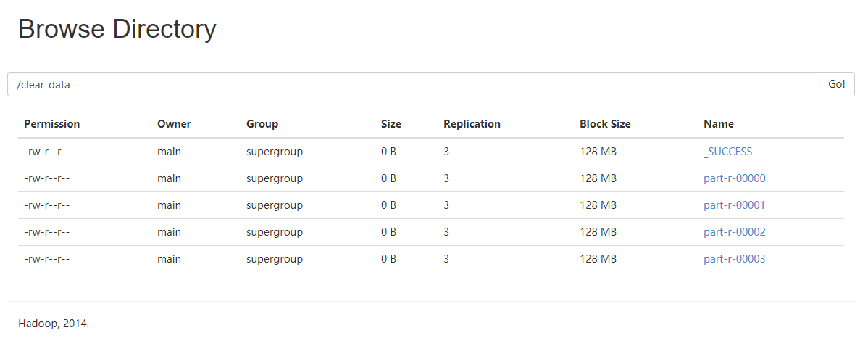868x346 pixels.
Task: Open the part-r-00000 file link
Action: [x=734, y=178]
